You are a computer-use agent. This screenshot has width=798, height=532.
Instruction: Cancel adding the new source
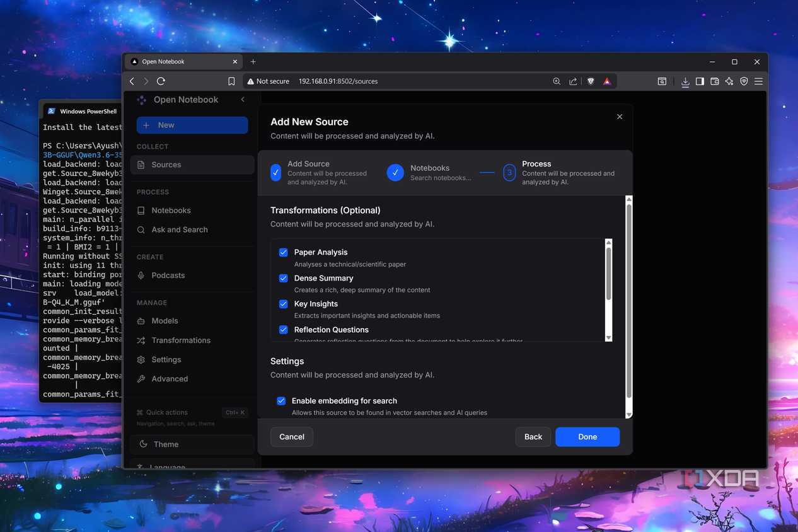coord(292,437)
